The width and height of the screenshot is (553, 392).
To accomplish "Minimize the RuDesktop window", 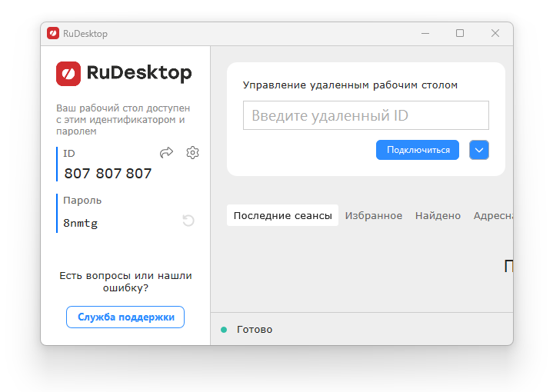I will [x=425, y=34].
